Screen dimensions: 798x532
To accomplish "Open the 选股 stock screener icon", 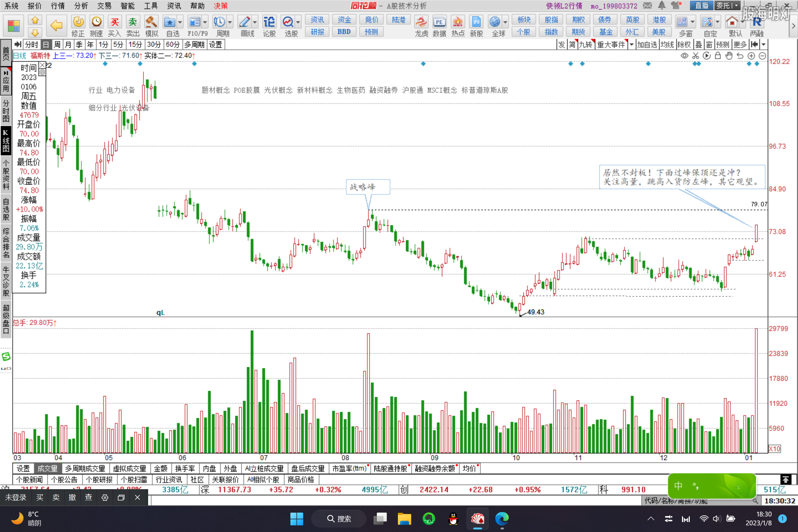I will pos(288,22).
